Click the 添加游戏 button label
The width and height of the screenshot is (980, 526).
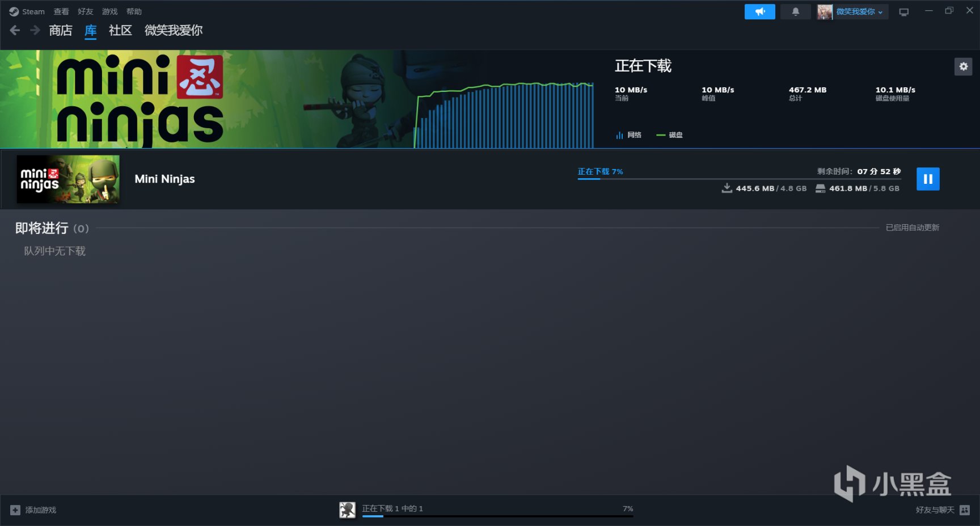click(41, 510)
